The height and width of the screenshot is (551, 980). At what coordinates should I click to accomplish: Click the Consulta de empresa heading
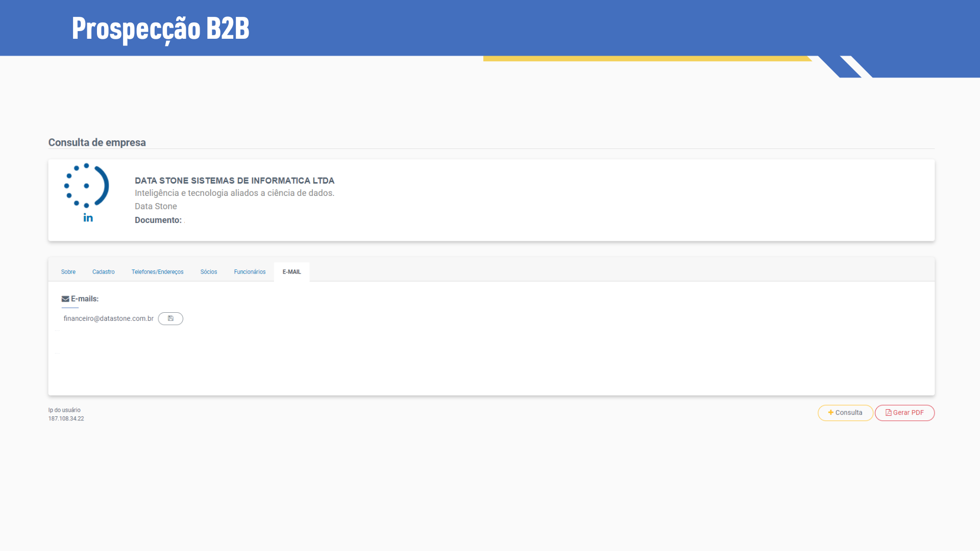pyautogui.click(x=97, y=142)
